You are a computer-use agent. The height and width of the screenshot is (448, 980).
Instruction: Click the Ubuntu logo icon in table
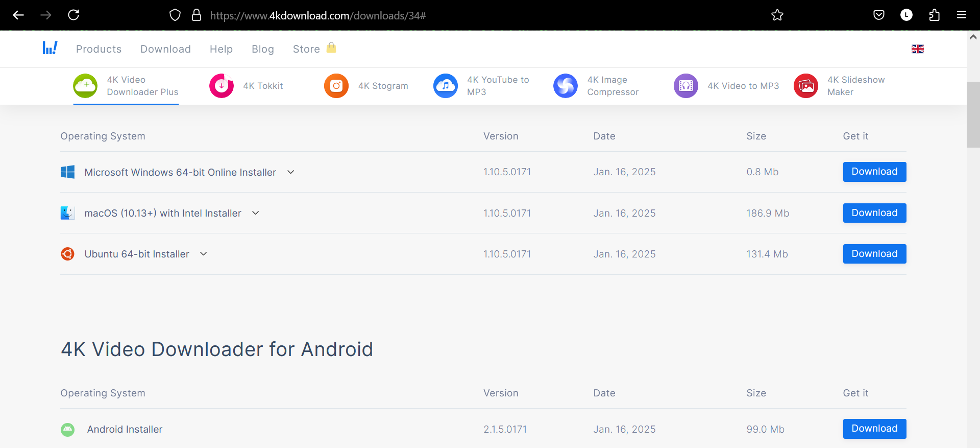(x=67, y=254)
